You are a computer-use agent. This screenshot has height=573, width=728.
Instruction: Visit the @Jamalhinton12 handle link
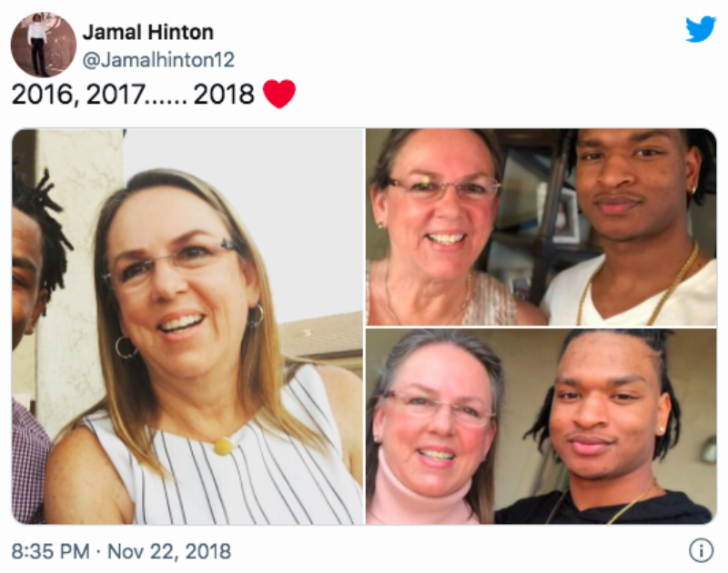pyautogui.click(x=158, y=60)
